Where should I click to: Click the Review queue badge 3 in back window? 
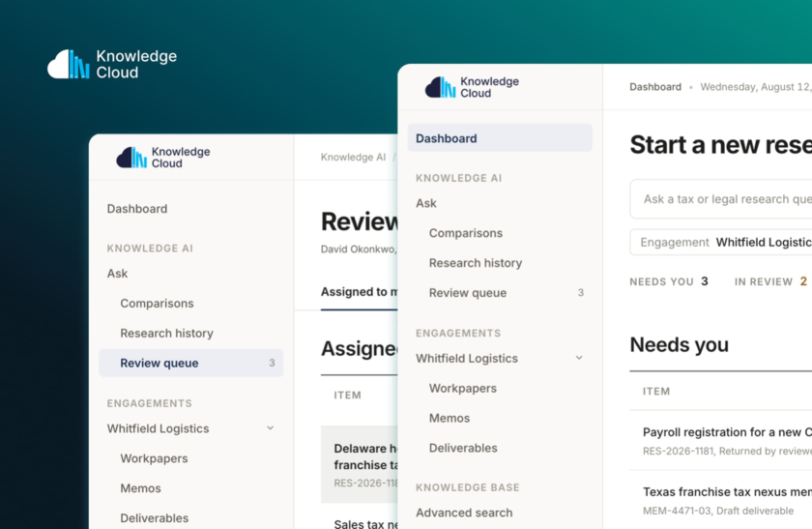click(x=272, y=363)
